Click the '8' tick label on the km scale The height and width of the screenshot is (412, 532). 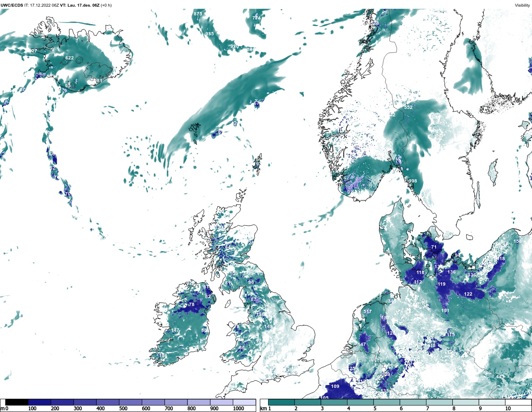coord(454,409)
